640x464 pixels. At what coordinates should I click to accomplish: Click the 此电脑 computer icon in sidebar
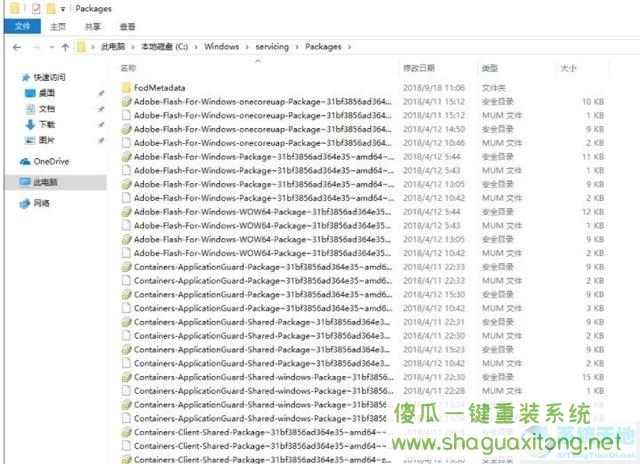coord(25,182)
